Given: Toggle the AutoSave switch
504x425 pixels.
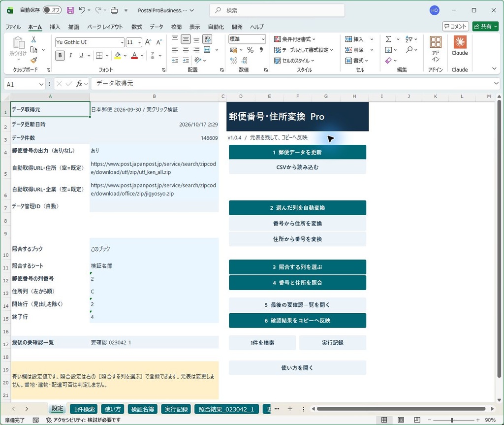Looking at the screenshot, I should point(52,10).
